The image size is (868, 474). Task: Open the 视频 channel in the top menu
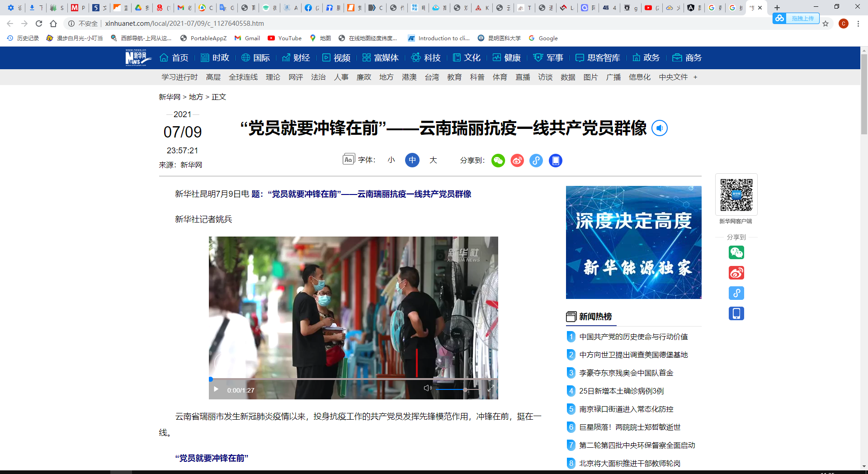pos(342,58)
